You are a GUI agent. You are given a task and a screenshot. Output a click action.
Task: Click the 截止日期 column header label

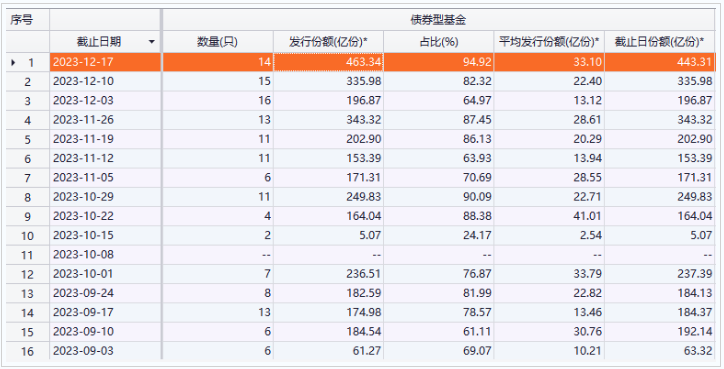99,42
